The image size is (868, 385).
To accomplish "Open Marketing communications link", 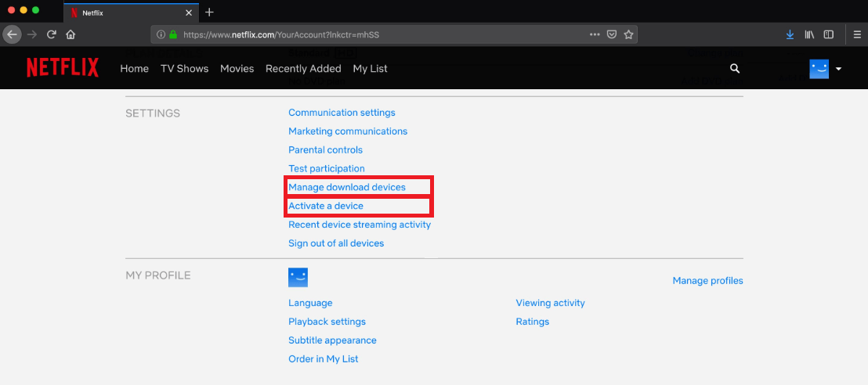I will pos(348,131).
